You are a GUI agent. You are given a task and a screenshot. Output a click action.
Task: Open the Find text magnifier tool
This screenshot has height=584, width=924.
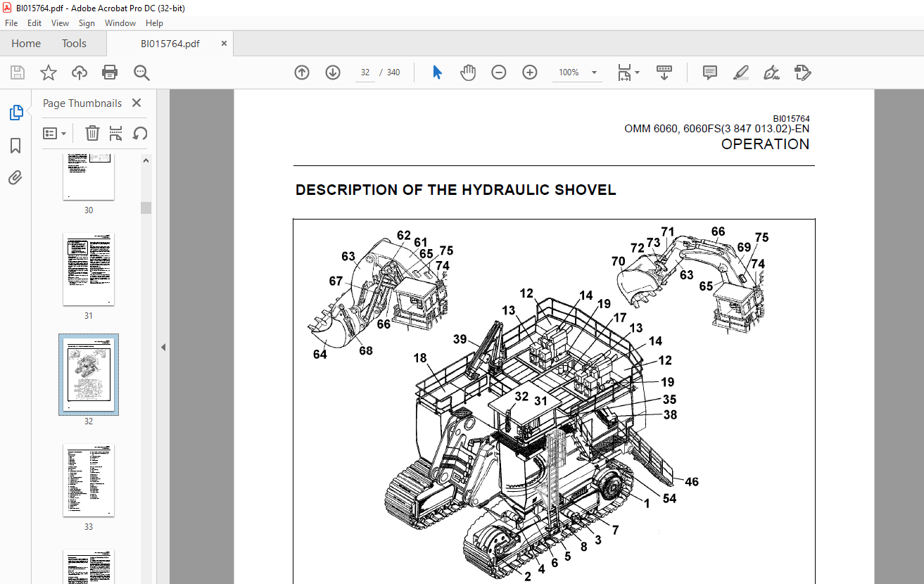tap(141, 72)
